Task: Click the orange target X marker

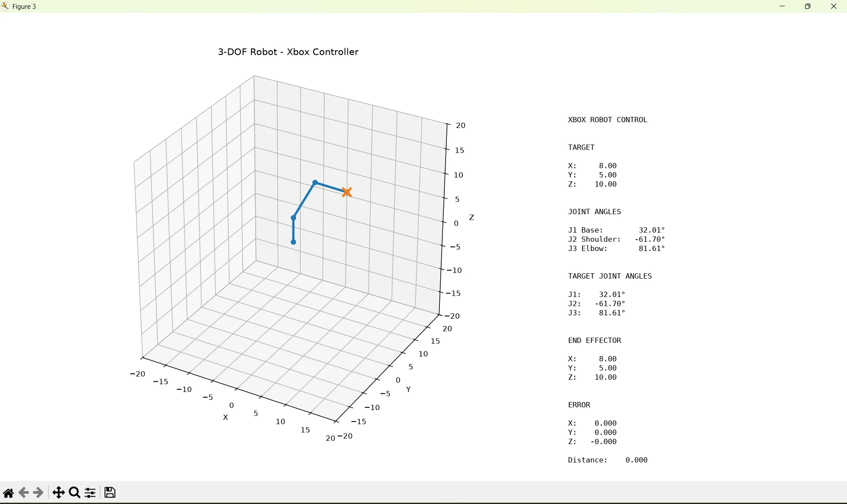Action: (x=347, y=192)
